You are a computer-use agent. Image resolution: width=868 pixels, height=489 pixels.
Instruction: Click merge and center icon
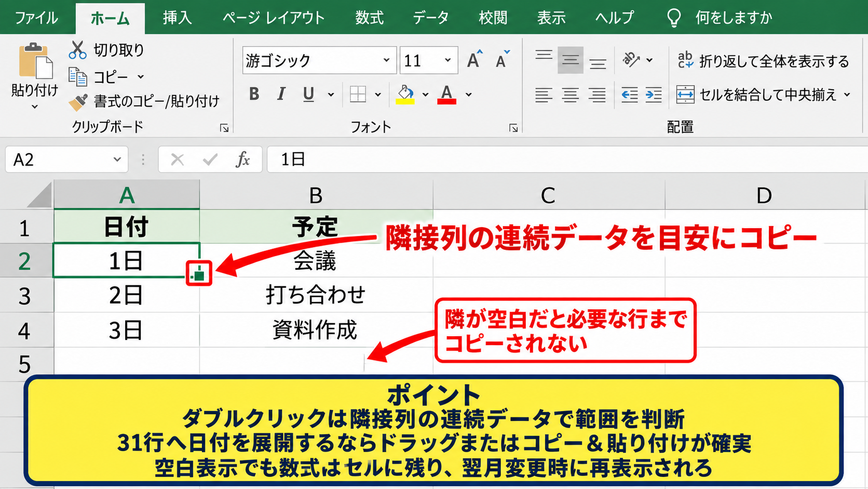(685, 95)
